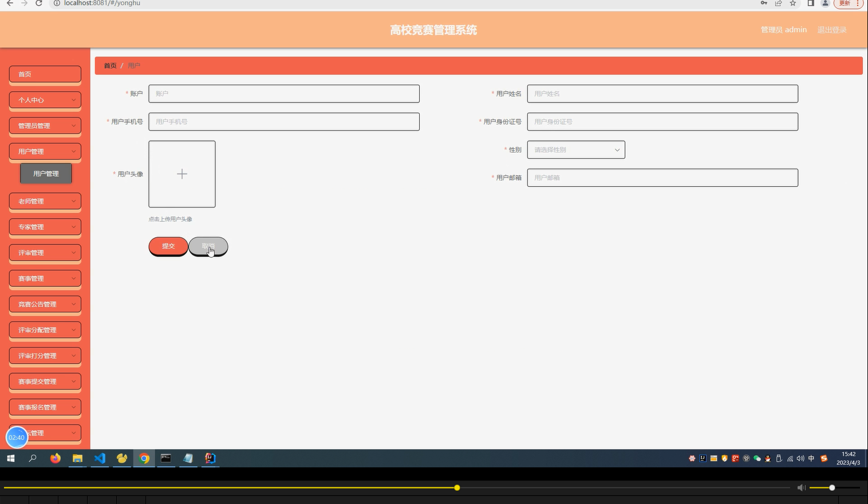Focus the 用户邮箱 input field

coord(662,178)
